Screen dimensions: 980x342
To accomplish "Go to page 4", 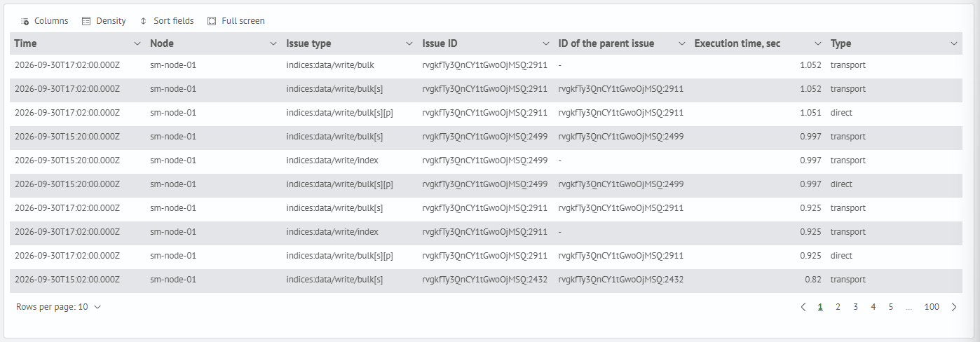I will click(873, 307).
